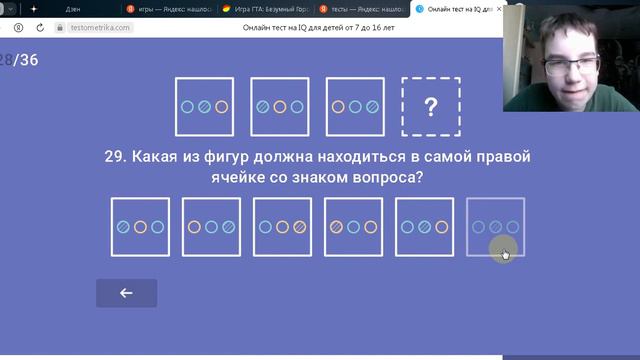Viewport: 640px width, 360px height.
Task: Switch to the Игра ГТА tab
Action: click(267, 9)
